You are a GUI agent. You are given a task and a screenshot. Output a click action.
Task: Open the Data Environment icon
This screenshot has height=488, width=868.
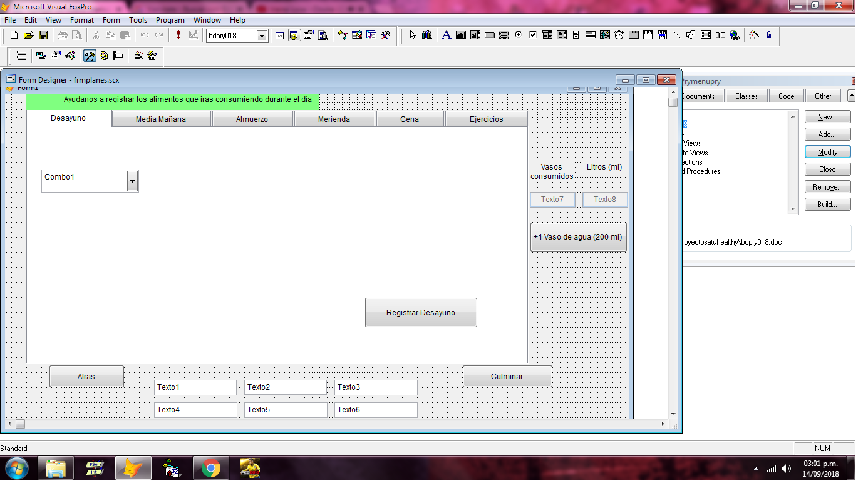tap(41, 56)
